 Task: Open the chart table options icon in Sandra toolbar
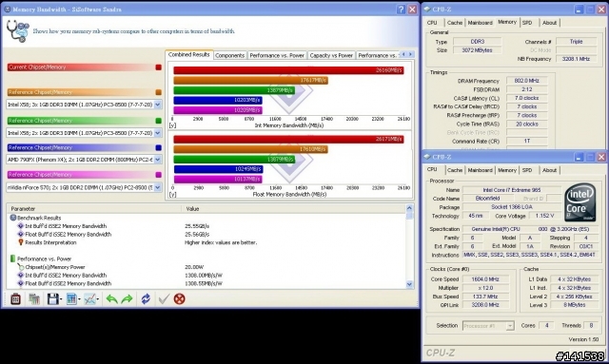tap(71, 298)
